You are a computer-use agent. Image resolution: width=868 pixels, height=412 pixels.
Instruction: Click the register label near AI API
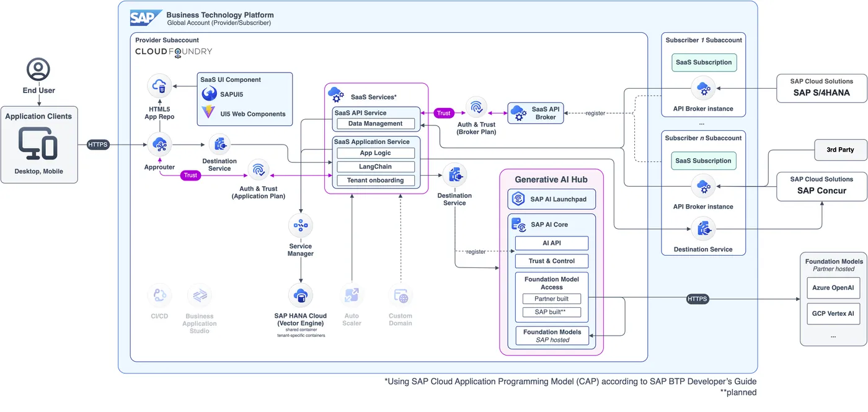click(476, 252)
